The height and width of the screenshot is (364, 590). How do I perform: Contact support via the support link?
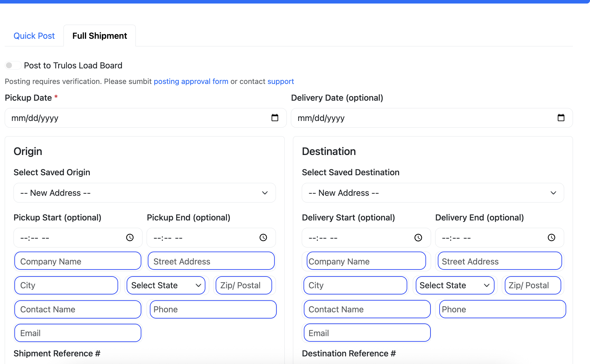[280, 81]
